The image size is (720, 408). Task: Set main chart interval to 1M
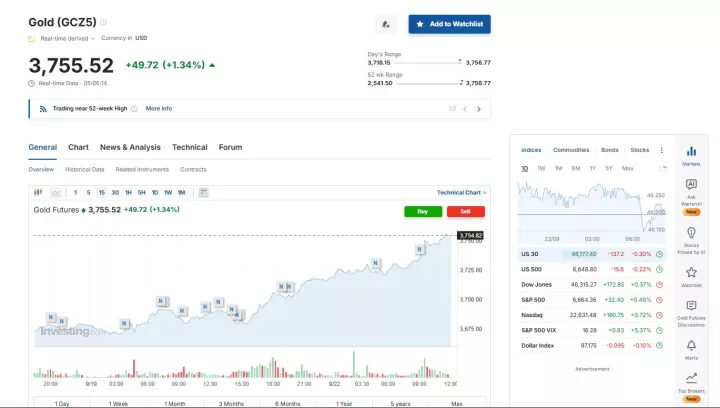coord(181,192)
